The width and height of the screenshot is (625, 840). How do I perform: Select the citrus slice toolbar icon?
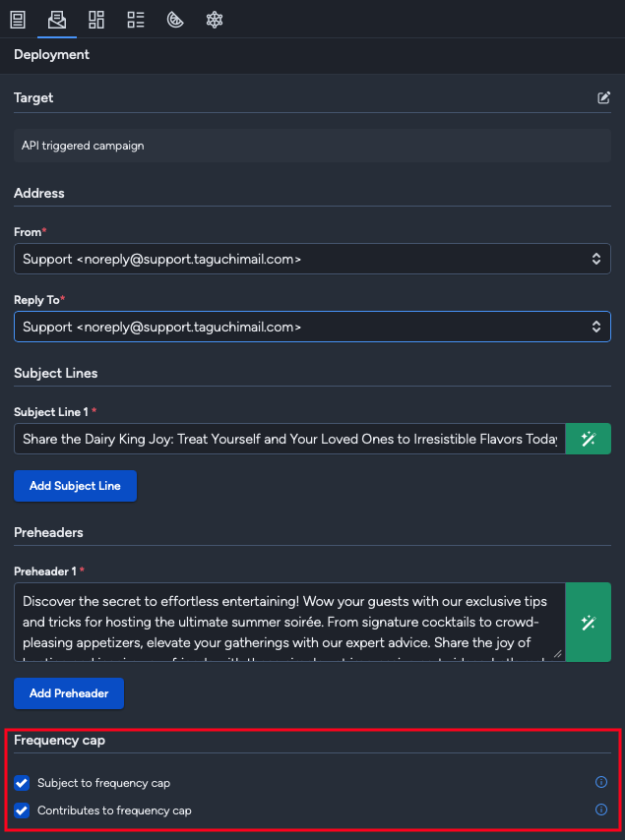(175, 19)
